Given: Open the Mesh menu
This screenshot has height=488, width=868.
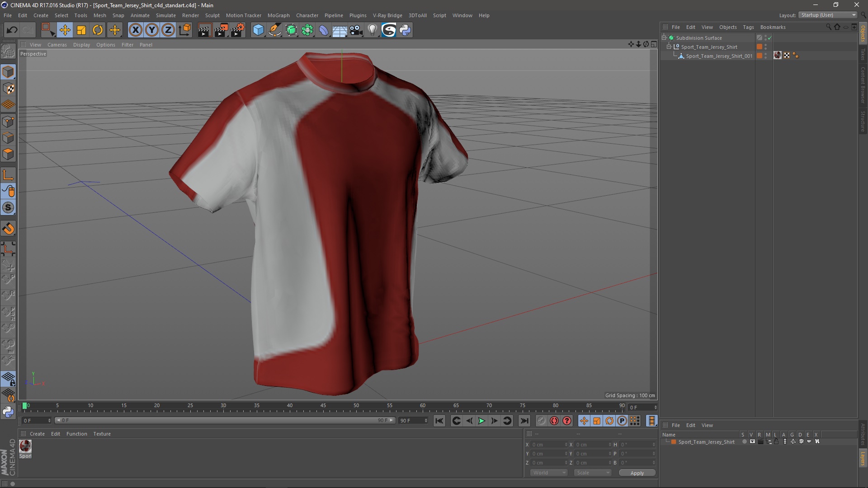Looking at the screenshot, I should pyautogui.click(x=99, y=15).
